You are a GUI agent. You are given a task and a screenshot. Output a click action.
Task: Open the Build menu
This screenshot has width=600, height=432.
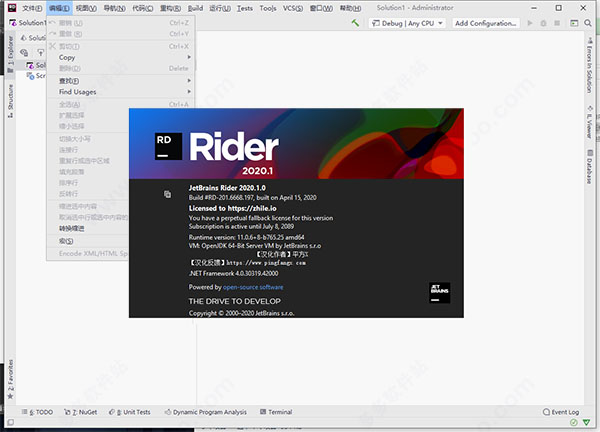coord(195,8)
